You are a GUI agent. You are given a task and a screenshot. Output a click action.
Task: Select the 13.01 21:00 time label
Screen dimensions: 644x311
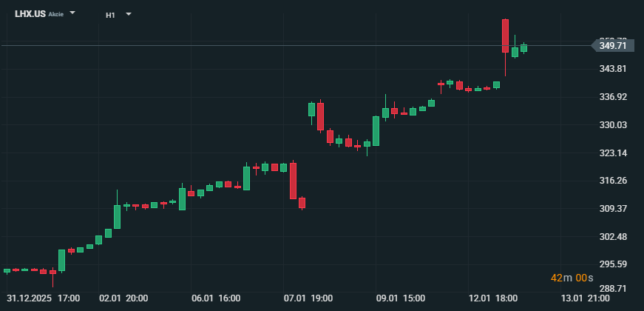pyautogui.click(x=586, y=298)
